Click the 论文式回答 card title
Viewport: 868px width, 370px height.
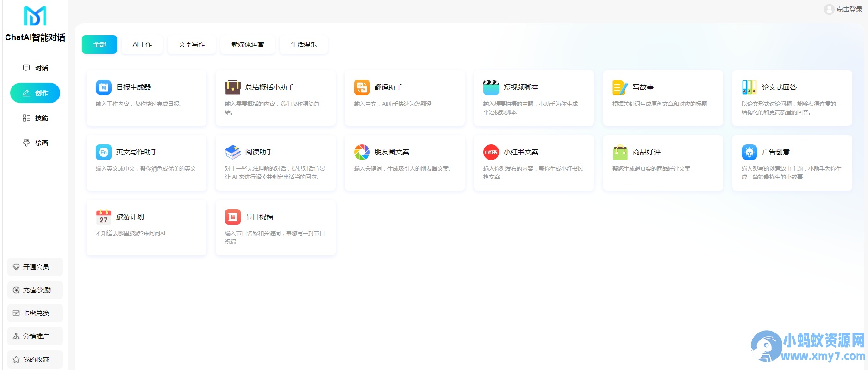[779, 87]
